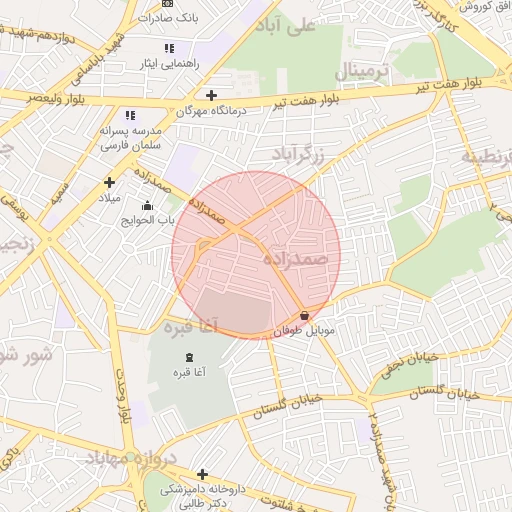The image size is (512, 512).
Task: Click the زرگرآباد district label
Action: coord(298,154)
